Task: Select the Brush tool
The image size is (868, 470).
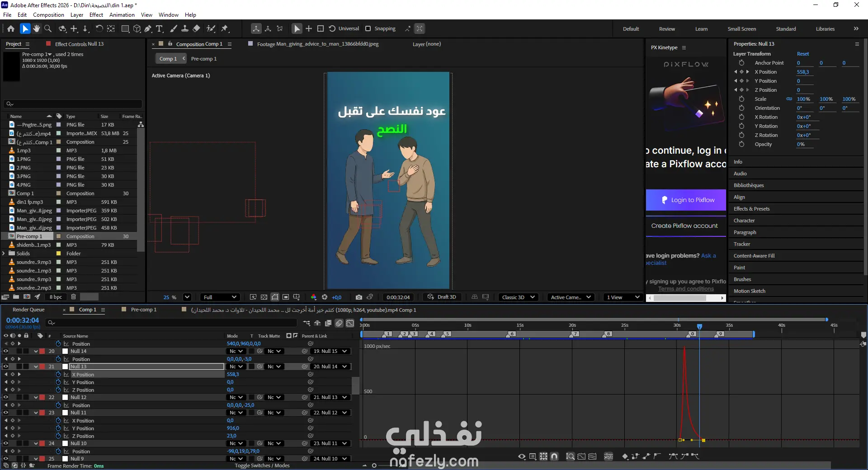Action: 173,29
